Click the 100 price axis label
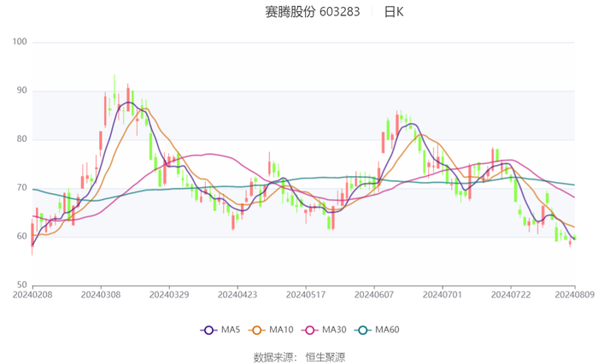Viewport: 598px width, 364px height. click(x=20, y=42)
